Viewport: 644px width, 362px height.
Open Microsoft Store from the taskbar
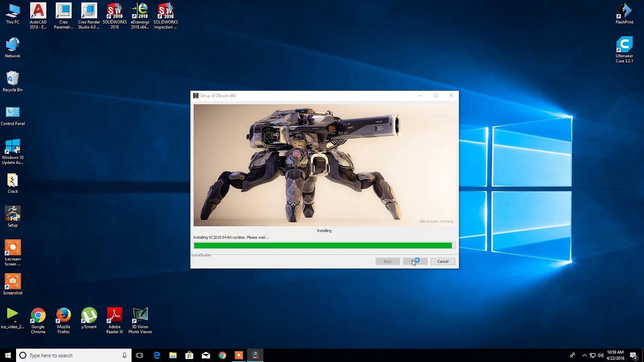point(189,355)
